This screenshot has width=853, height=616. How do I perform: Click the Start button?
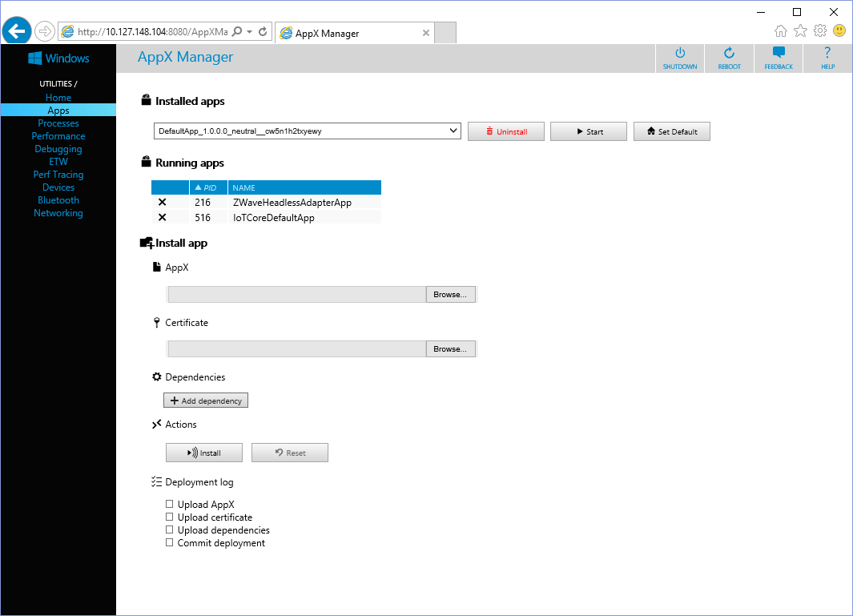(x=589, y=131)
